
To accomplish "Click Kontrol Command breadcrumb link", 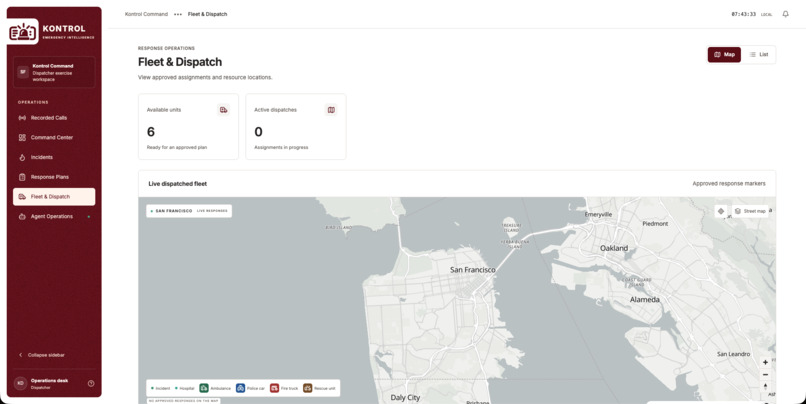I will pyautogui.click(x=146, y=14).
